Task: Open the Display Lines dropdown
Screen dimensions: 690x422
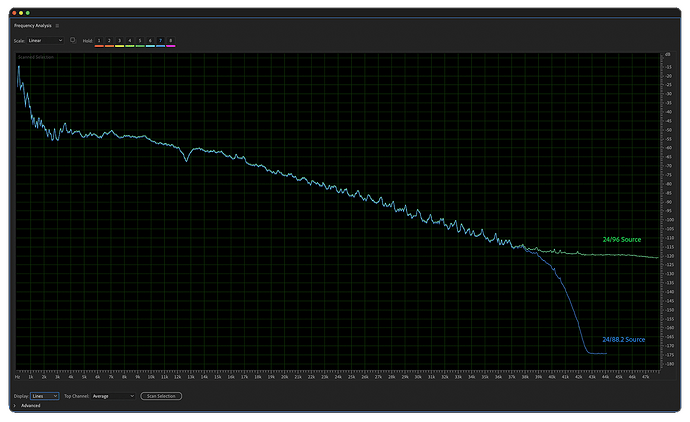Action: (x=44, y=396)
